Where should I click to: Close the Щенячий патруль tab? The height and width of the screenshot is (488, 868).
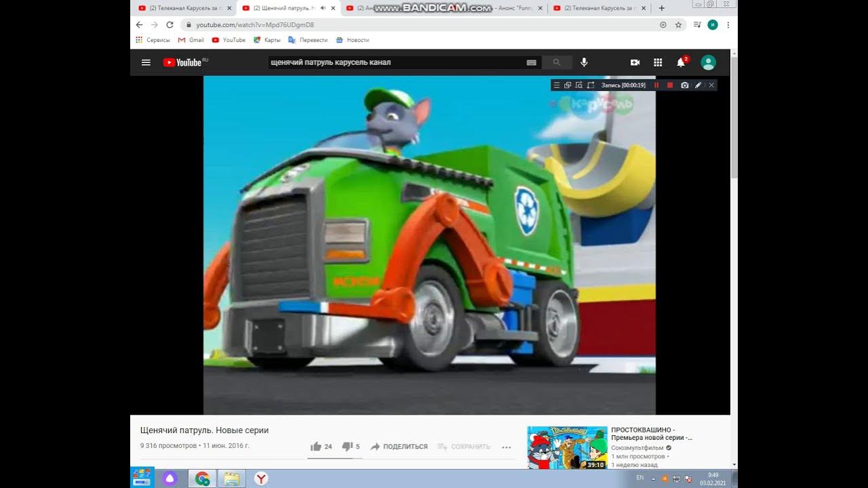[333, 8]
